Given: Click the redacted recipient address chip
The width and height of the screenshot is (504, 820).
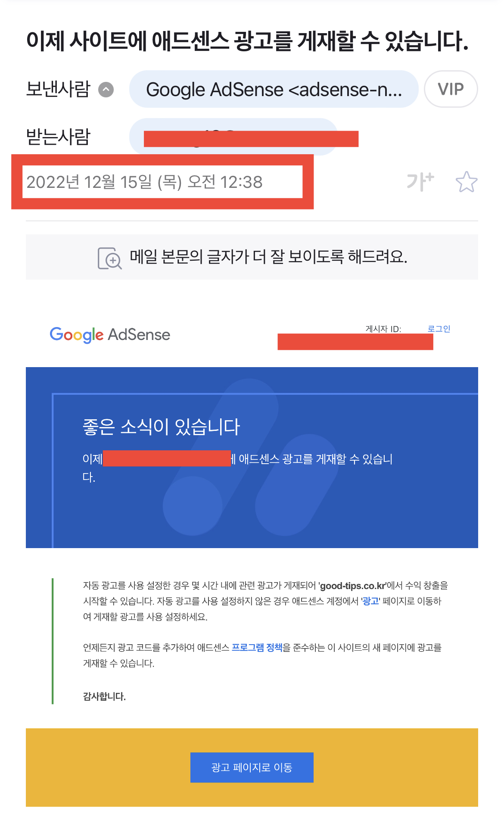Looking at the screenshot, I should pos(233,137).
